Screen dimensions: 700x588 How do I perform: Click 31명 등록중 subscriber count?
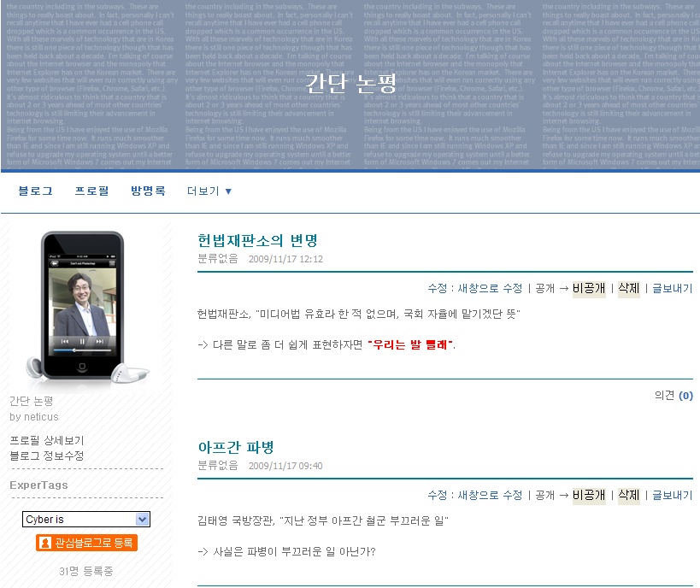click(x=86, y=571)
